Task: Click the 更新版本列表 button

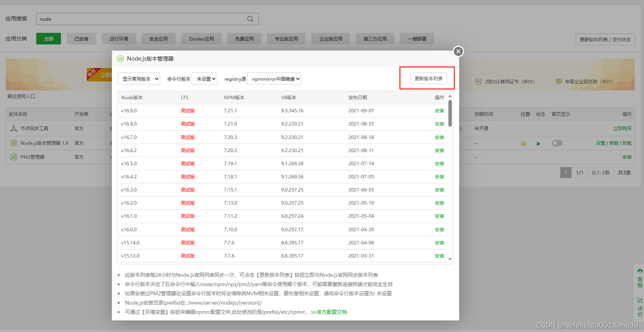Action: (x=428, y=78)
